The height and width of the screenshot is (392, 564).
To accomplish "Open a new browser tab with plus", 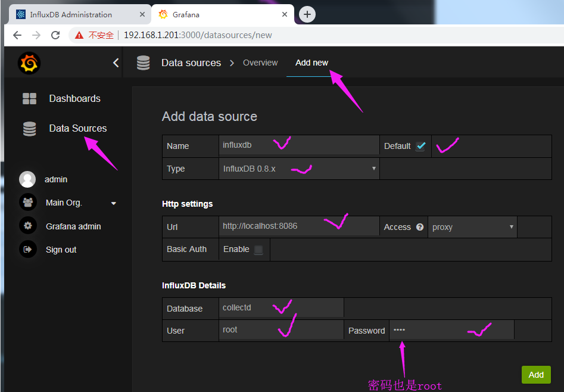I will point(307,14).
